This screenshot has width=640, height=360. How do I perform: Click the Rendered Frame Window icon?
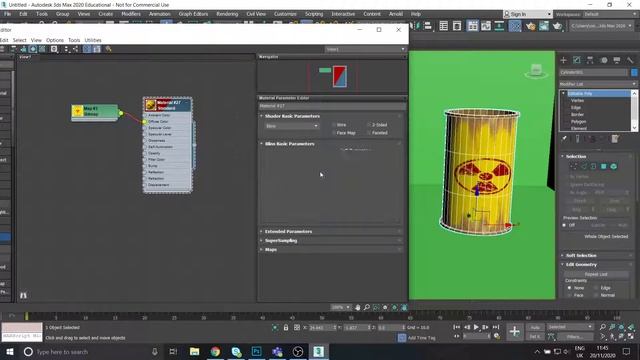[x=544, y=26]
